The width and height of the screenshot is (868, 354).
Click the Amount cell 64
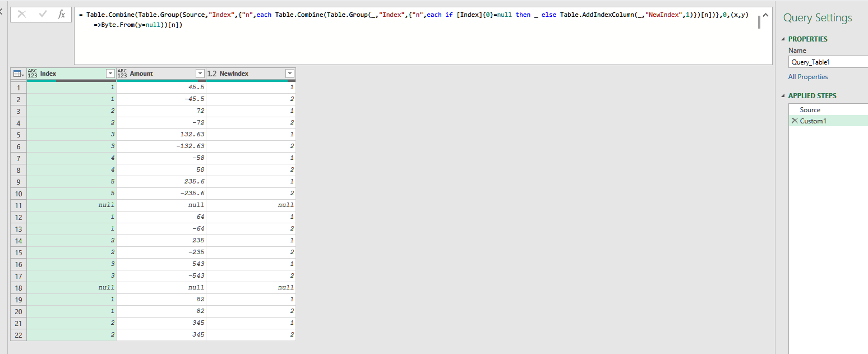[x=161, y=217]
